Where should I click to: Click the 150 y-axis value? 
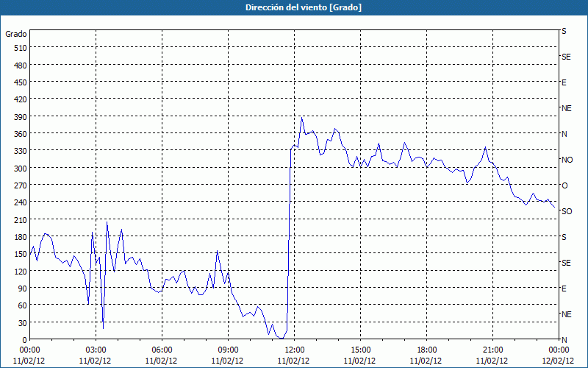click(21, 254)
